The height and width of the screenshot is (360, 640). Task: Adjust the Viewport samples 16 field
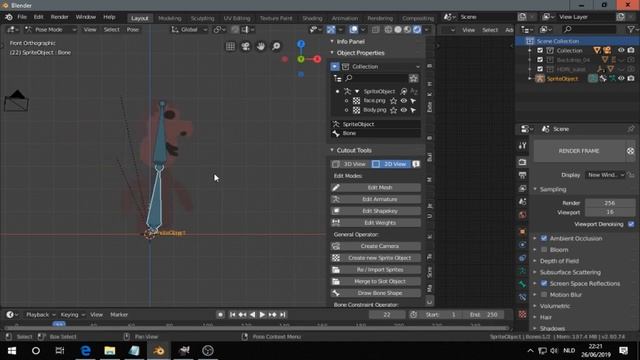pos(610,212)
